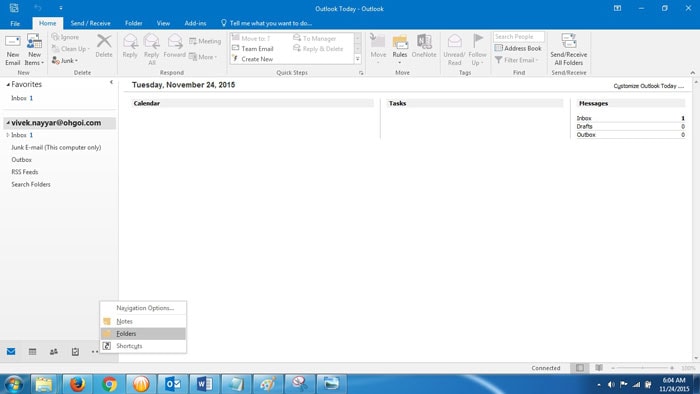Collapse the Favorites section
700x394 pixels.
click(8, 84)
